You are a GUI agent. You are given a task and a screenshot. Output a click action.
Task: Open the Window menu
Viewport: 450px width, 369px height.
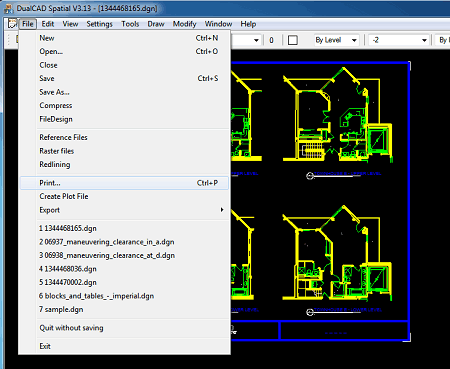click(x=218, y=24)
